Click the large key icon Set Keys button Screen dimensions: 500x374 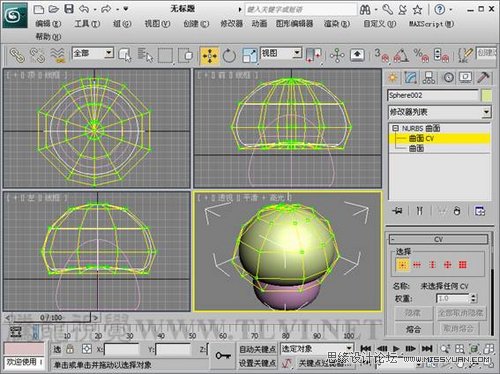tap(223, 355)
